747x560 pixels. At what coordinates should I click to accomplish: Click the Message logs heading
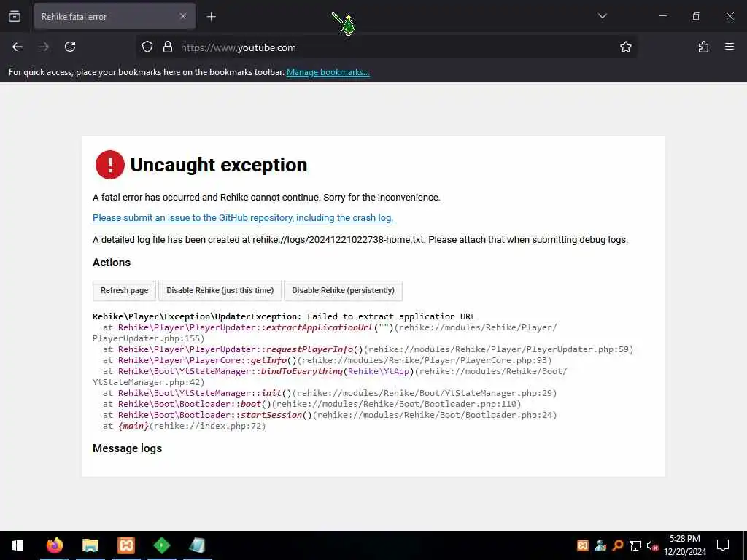(127, 448)
